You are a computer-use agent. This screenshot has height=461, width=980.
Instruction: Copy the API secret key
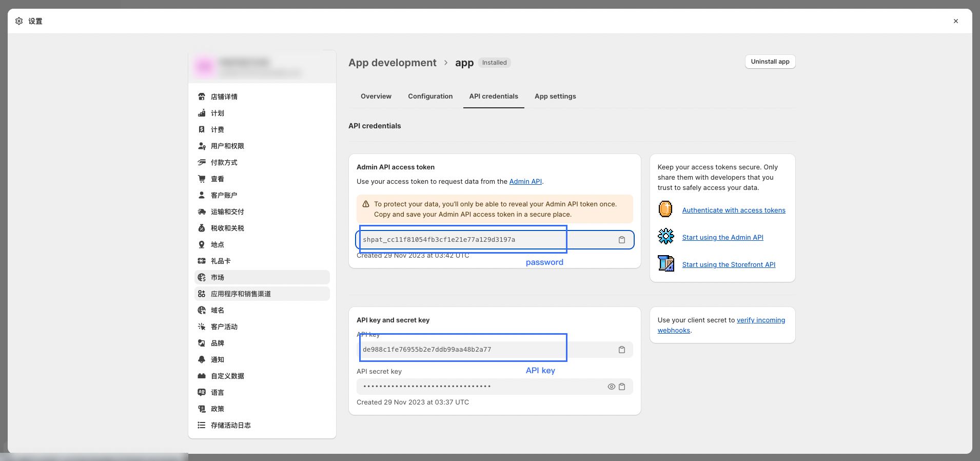[622, 387]
